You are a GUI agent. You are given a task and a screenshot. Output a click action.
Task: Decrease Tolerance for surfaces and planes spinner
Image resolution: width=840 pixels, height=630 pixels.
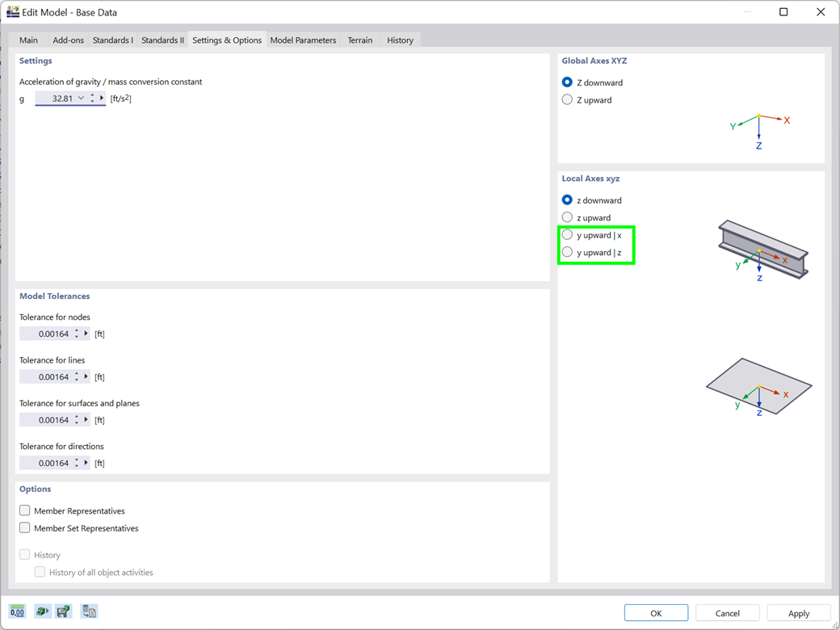point(77,422)
